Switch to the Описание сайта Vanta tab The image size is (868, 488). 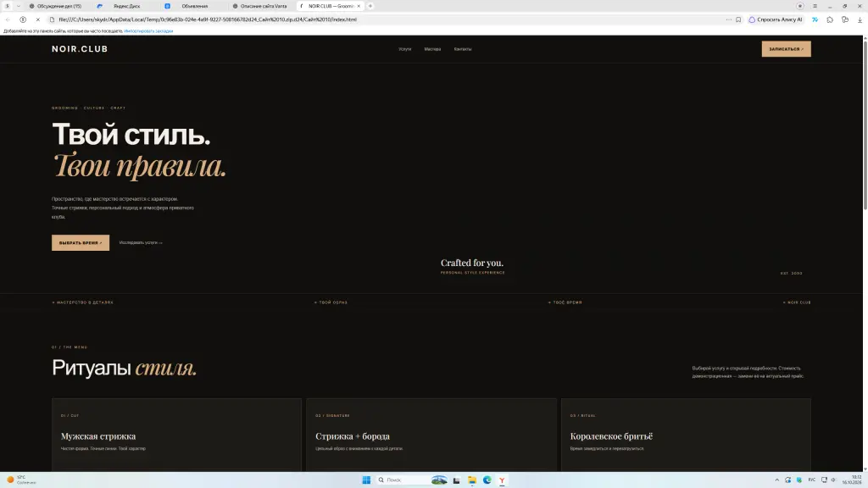point(262,6)
